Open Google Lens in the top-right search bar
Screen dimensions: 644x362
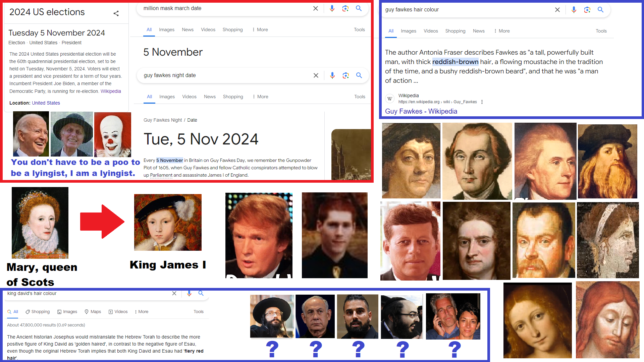587,10
